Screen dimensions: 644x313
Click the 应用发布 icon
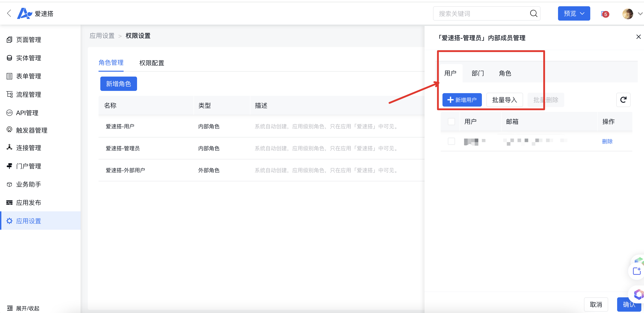[9, 202]
